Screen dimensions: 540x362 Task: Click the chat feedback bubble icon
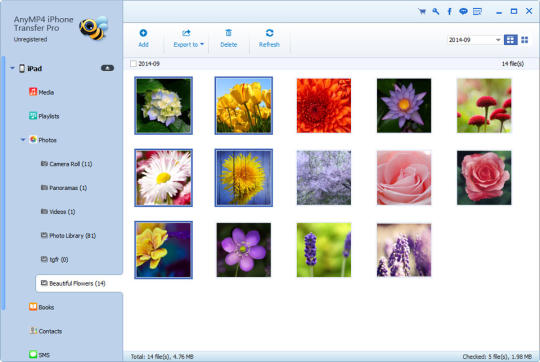point(463,11)
